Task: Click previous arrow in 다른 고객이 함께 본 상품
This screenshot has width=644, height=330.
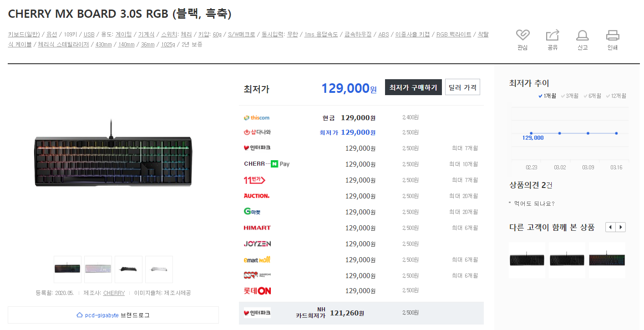Action: point(610,227)
